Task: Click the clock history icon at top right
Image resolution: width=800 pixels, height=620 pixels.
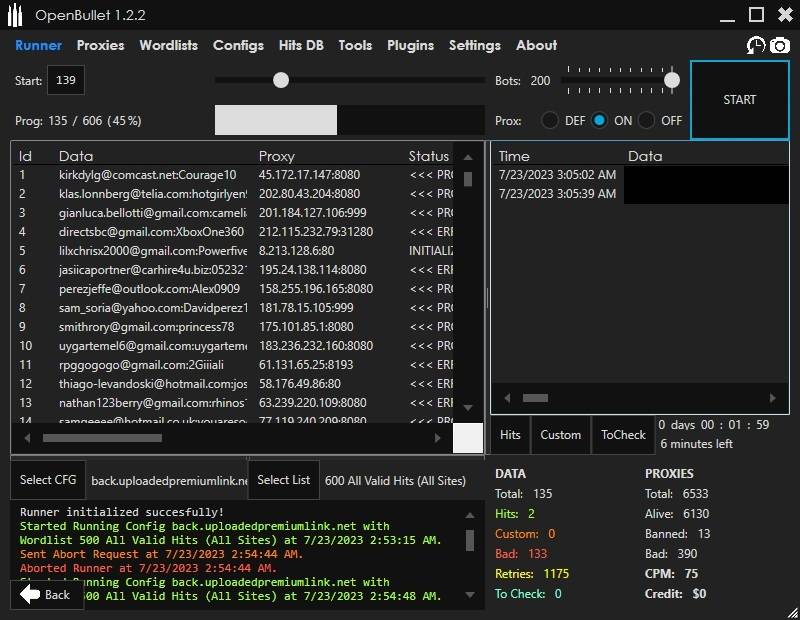Action: click(x=755, y=46)
